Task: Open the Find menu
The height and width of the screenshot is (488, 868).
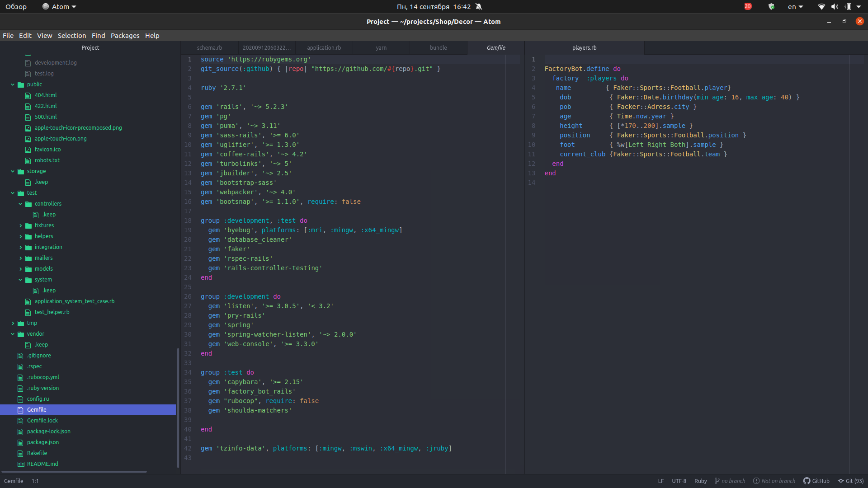Action: [x=98, y=36]
